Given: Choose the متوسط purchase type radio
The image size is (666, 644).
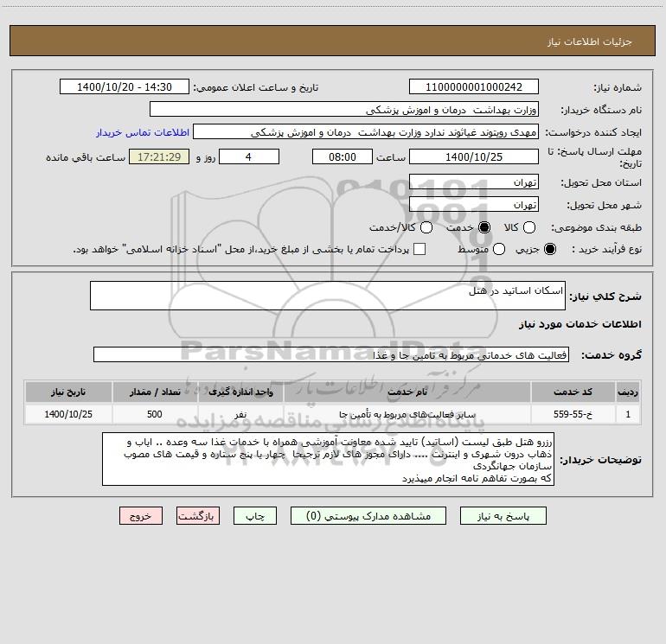Looking at the screenshot, I should [x=499, y=249].
